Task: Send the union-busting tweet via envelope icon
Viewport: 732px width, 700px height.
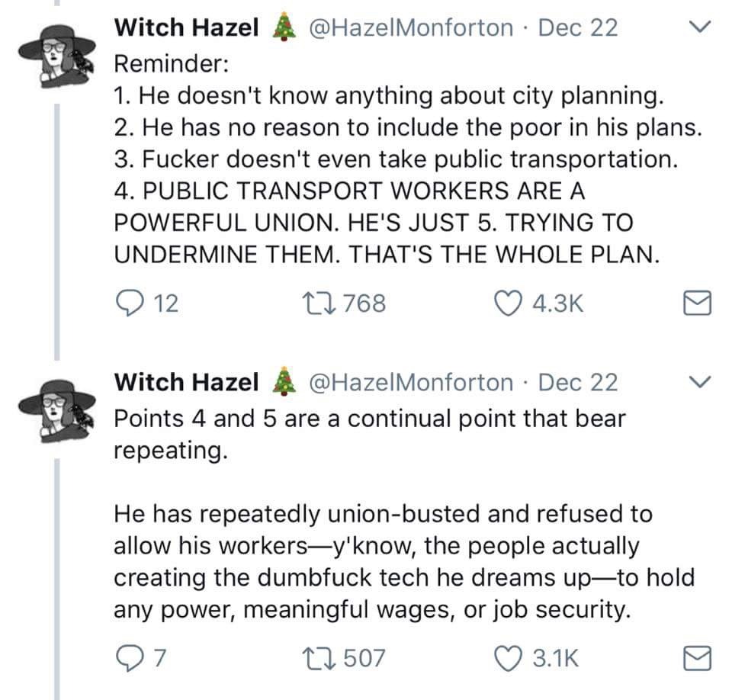Action: (x=695, y=657)
